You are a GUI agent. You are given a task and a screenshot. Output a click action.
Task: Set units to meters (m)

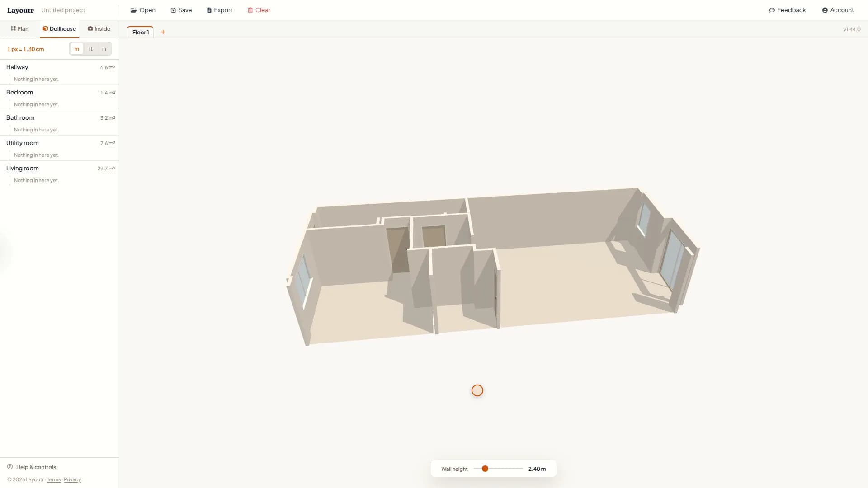point(77,49)
